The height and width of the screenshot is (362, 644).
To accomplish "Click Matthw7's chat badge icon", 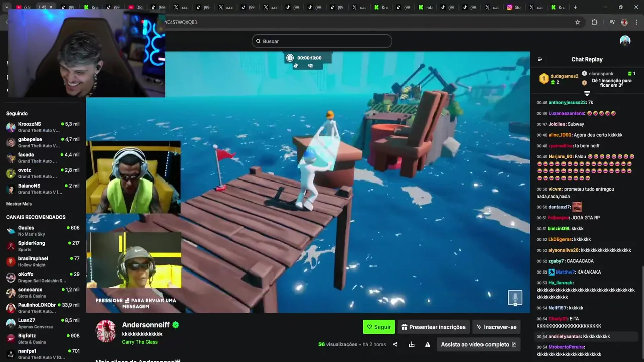I will tap(551, 272).
